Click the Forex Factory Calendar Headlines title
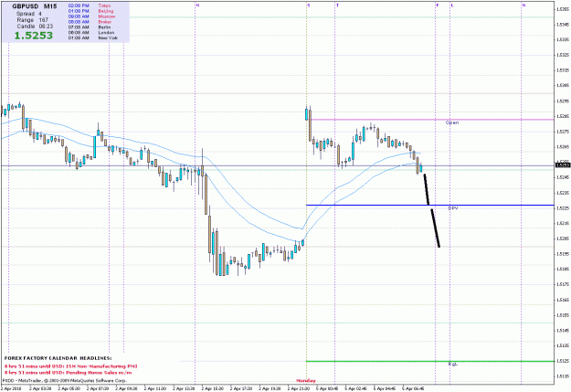Viewport: 571px width, 392px height. [x=58, y=358]
